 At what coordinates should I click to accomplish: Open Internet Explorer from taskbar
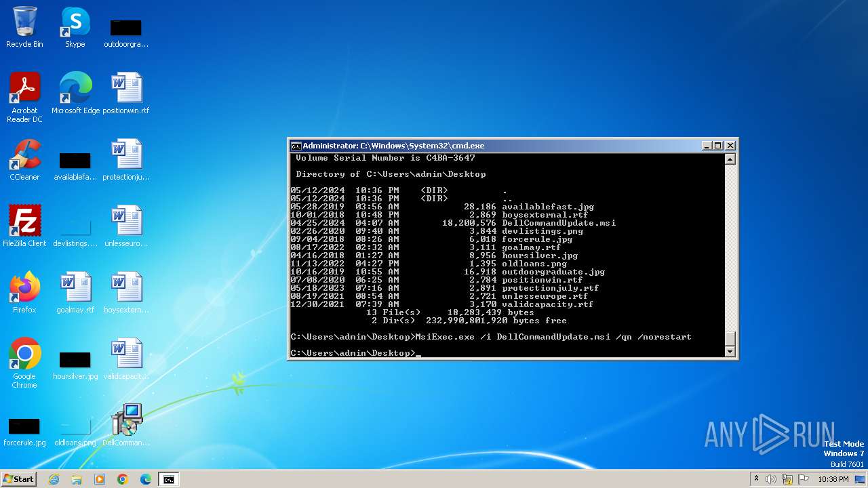tap(54, 479)
